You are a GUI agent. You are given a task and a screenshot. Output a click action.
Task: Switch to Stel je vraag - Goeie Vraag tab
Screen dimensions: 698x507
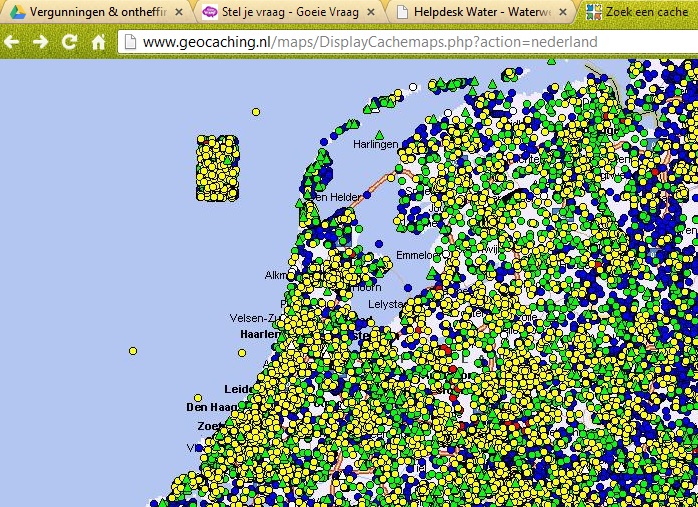(282, 12)
